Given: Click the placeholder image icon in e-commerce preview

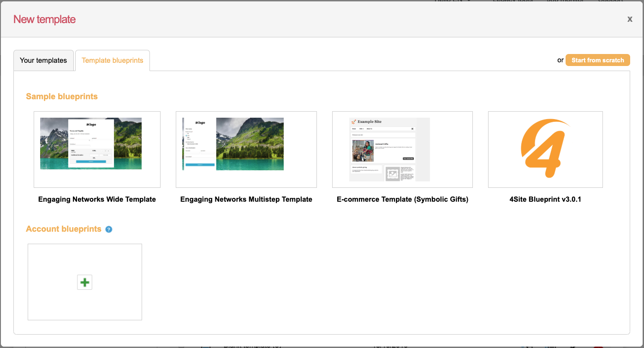Looking at the screenshot, I should pyautogui.click(x=392, y=174).
